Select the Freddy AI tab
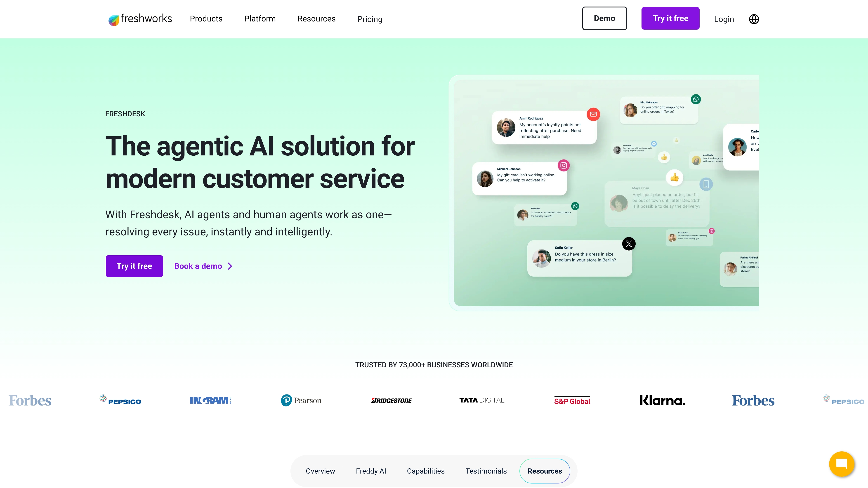Screen dimensions: 868x488 [371, 471]
